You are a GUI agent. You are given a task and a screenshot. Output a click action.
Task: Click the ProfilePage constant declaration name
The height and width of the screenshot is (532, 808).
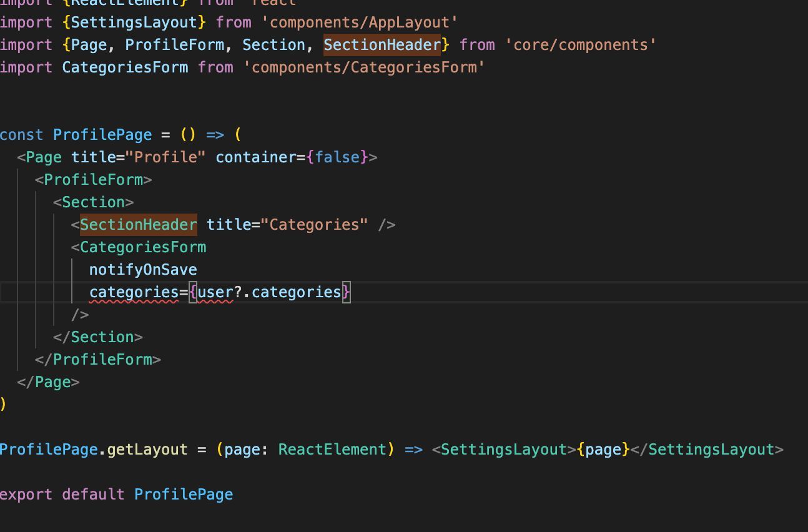coord(102,135)
